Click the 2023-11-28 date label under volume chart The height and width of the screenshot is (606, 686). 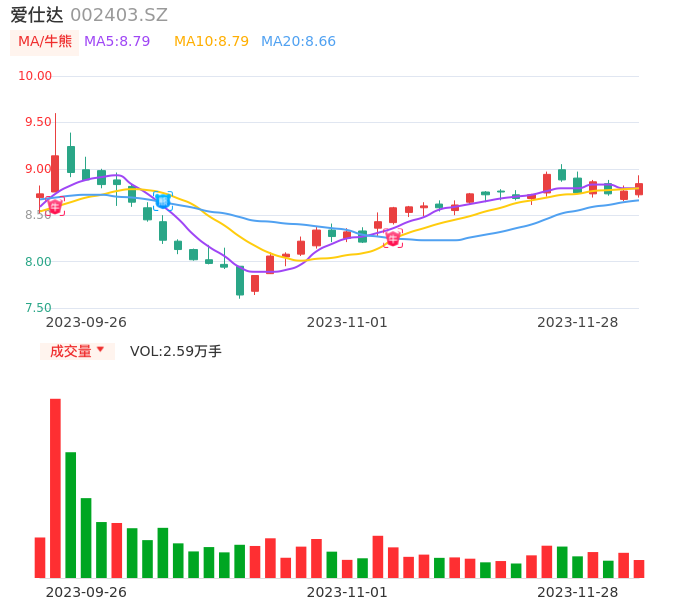578,592
